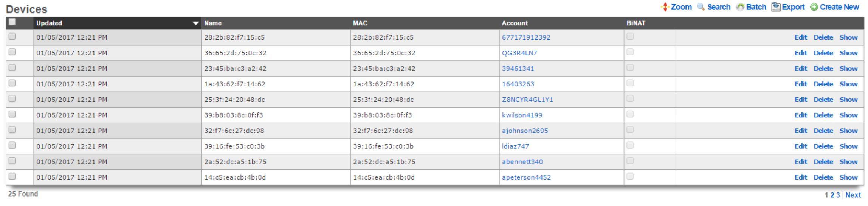Click the Export icon
The height and width of the screenshot is (206, 868).
776,7
